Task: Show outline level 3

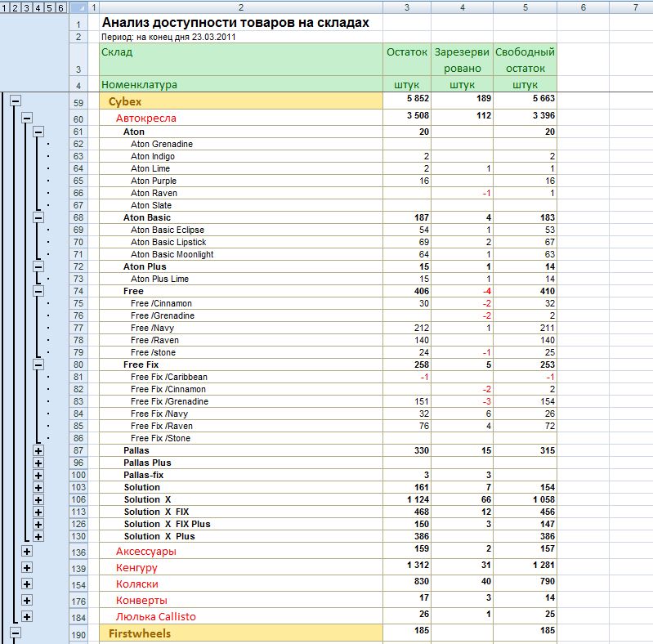Action: point(27,8)
